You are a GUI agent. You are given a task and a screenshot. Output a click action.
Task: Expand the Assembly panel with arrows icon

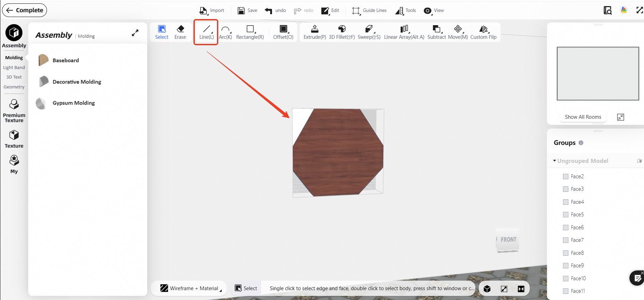[135, 33]
